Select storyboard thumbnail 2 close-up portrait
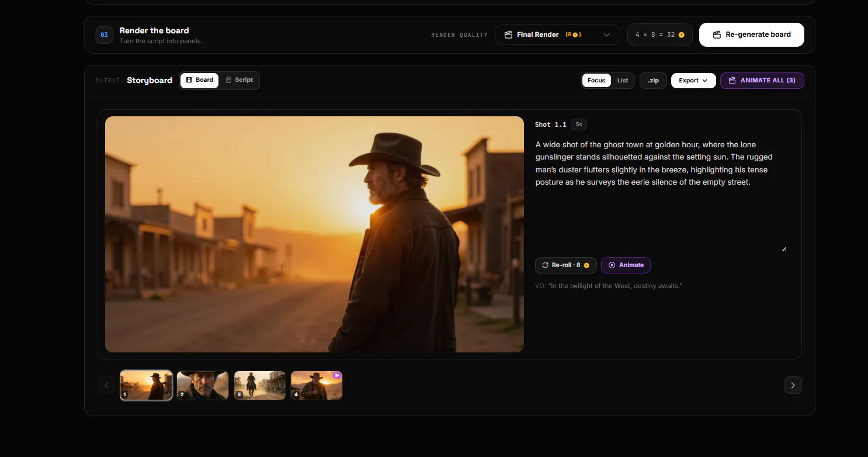This screenshot has height=457, width=868. (203, 385)
